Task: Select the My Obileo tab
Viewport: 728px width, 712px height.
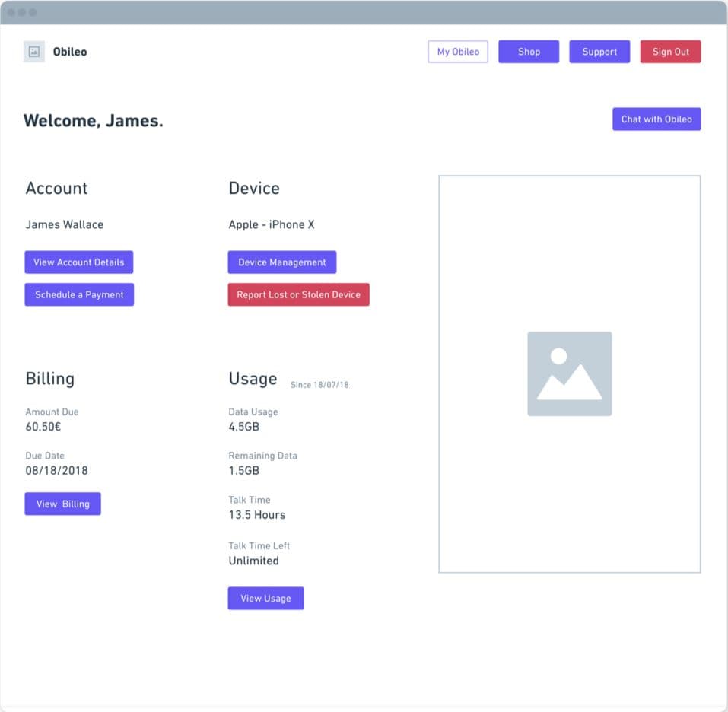Action: (x=457, y=52)
